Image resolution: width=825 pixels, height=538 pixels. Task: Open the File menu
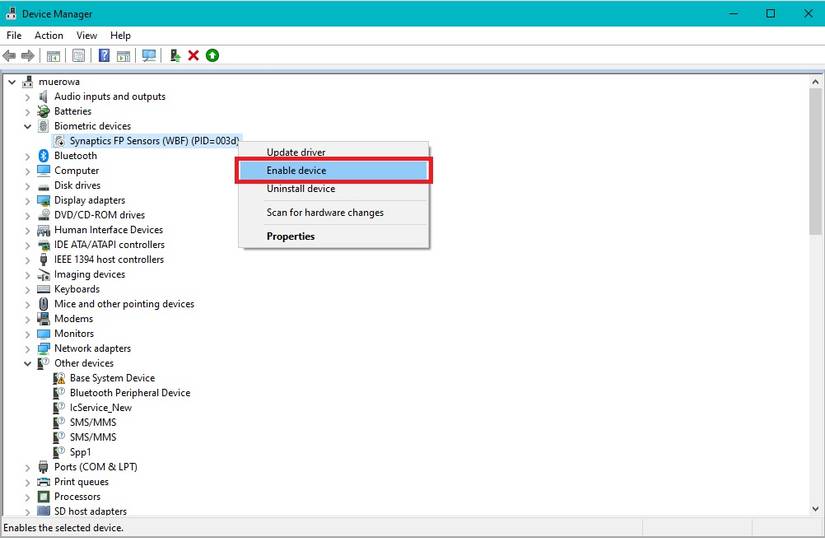(14, 35)
